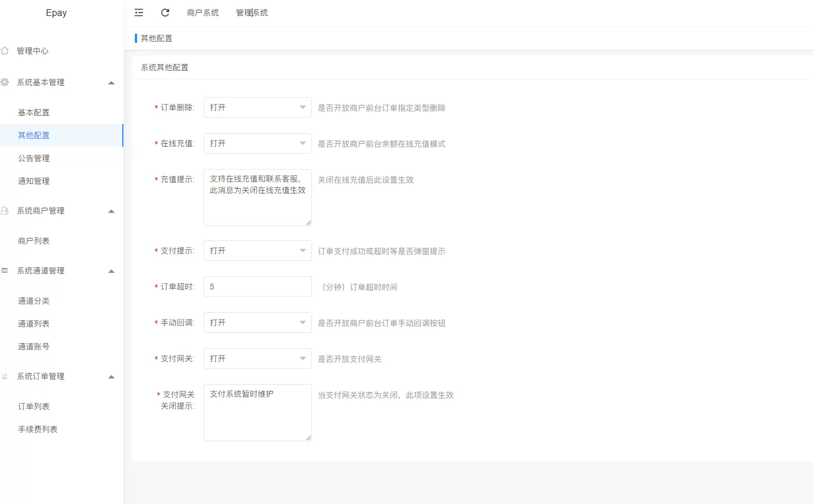
Task: Switch to the 管理系统 tab
Action: pyautogui.click(x=252, y=13)
